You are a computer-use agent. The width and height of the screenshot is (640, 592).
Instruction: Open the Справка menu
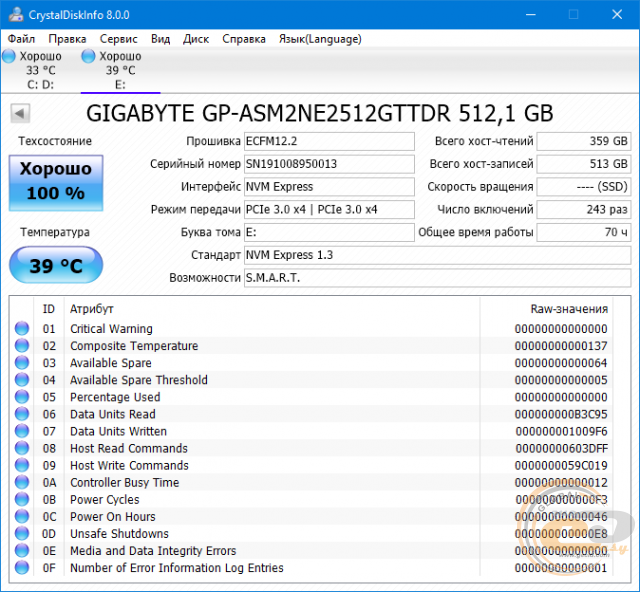tap(244, 39)
